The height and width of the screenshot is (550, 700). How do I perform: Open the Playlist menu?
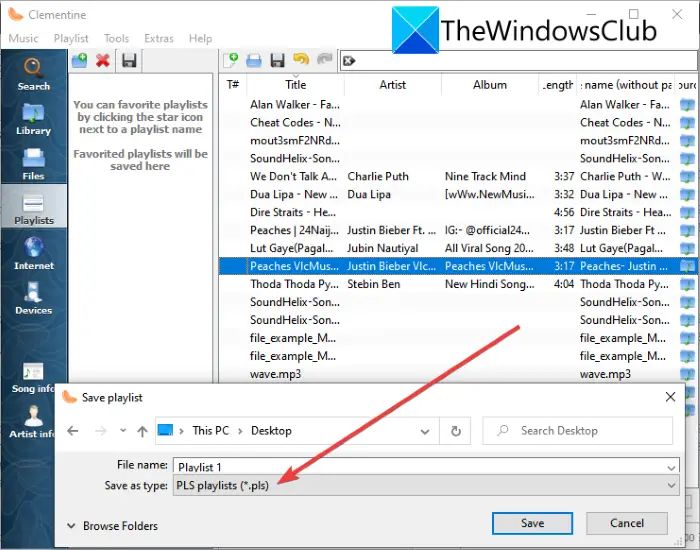click(71, 38)
